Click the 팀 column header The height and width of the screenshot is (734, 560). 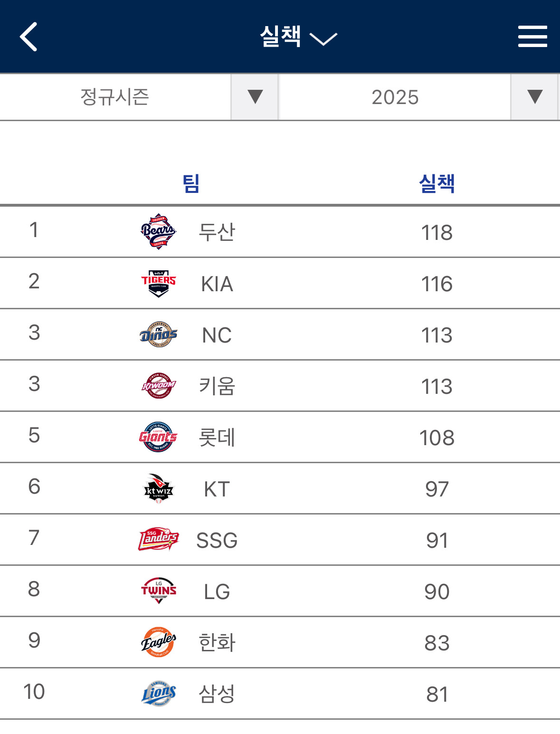coord(191,183)
